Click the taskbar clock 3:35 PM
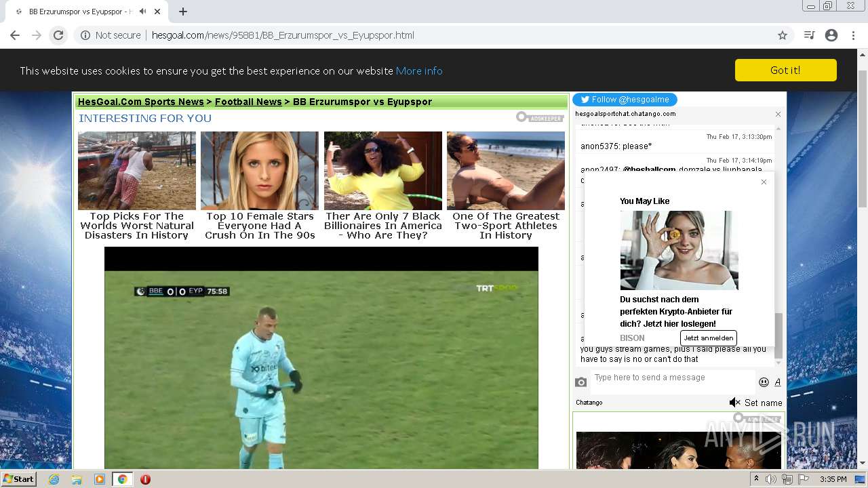 833,479
